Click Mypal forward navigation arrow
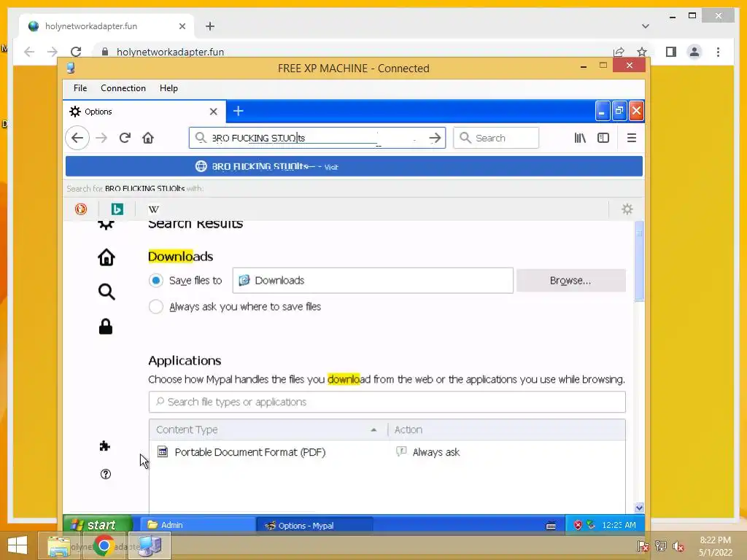This screenshot has width=747, height=560. coord(101,138)
